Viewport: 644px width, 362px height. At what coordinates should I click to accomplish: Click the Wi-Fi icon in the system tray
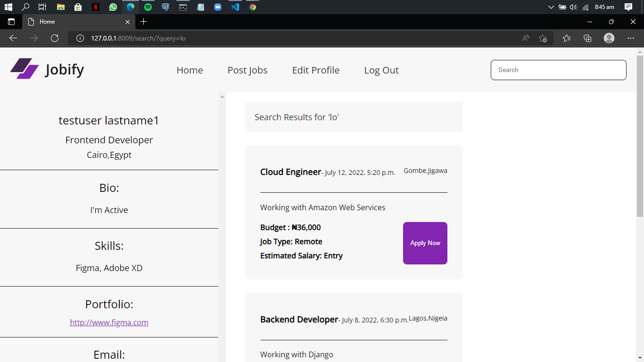click(x=585, y=7)
